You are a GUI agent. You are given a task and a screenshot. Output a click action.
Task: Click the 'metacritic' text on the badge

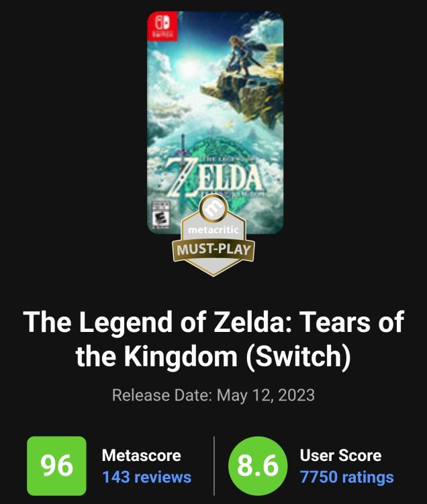(x=213, y=230)
